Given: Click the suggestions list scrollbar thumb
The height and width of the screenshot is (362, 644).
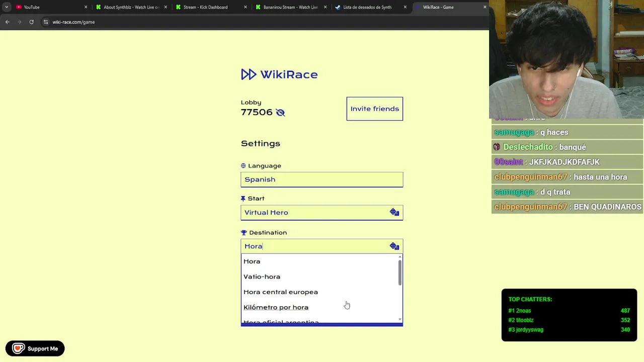Looking at the screenshot, I should click(400, 273).
